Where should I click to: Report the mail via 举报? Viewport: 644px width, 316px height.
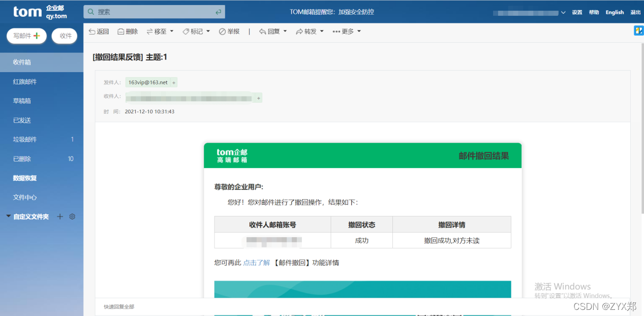229,31
